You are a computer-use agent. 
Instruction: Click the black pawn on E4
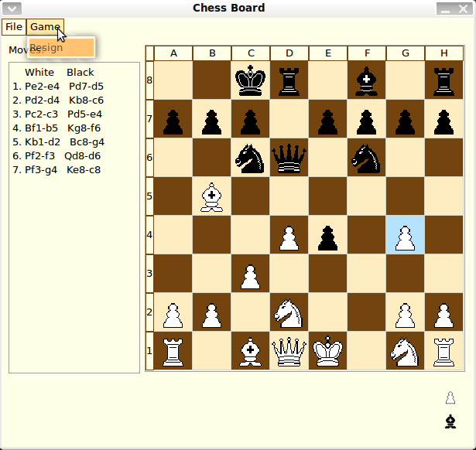(x=328, y=235)
